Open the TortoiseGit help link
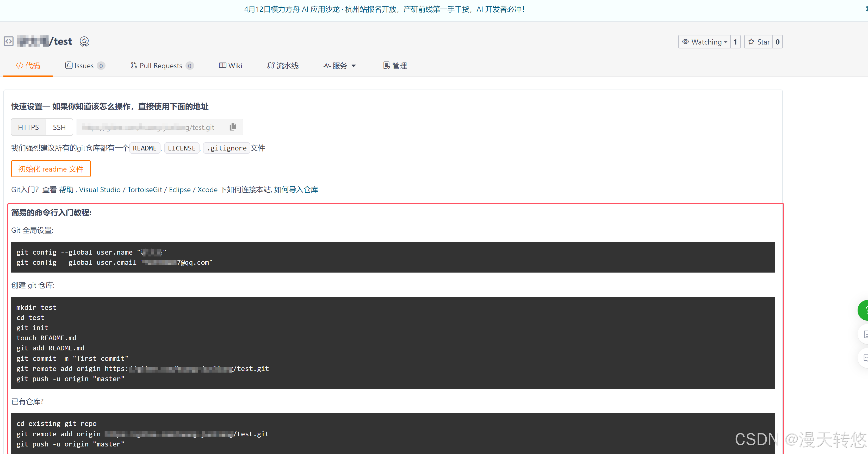Image resolution: width=868 pixels, height=454 pixels. click(x=145, y=190)
